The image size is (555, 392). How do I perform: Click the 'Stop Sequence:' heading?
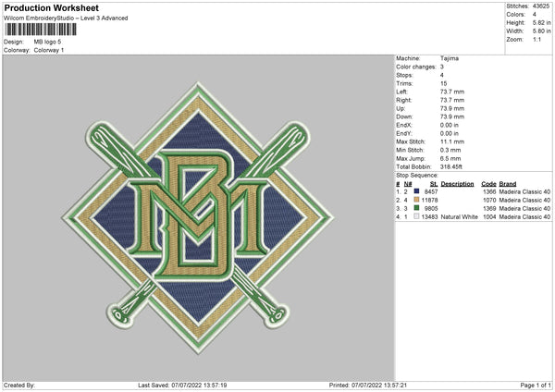tap(417, 176)
